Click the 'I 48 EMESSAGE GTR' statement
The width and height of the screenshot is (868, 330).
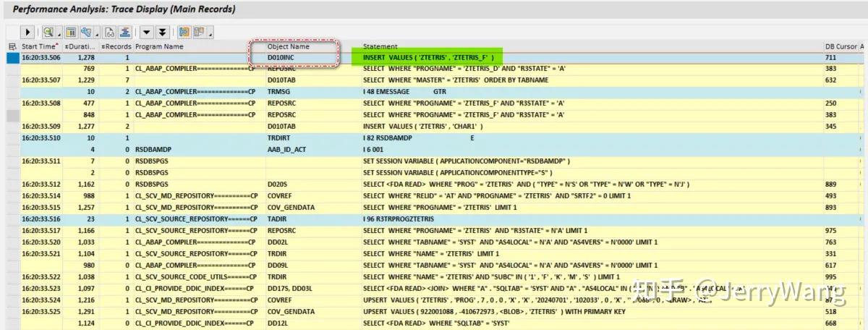pyautogui.click(x=404, y=91)
